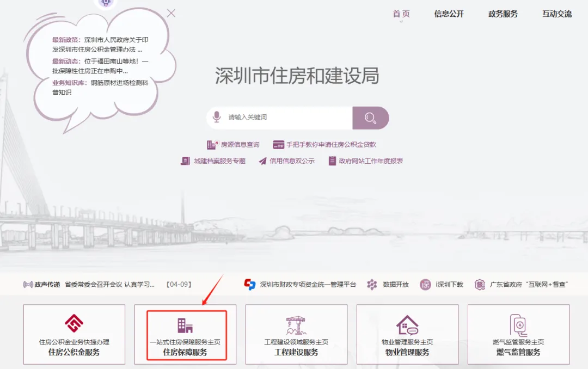Click the 深圳市住房和建设局 site title
588x369 pixels.
[297, 76]
